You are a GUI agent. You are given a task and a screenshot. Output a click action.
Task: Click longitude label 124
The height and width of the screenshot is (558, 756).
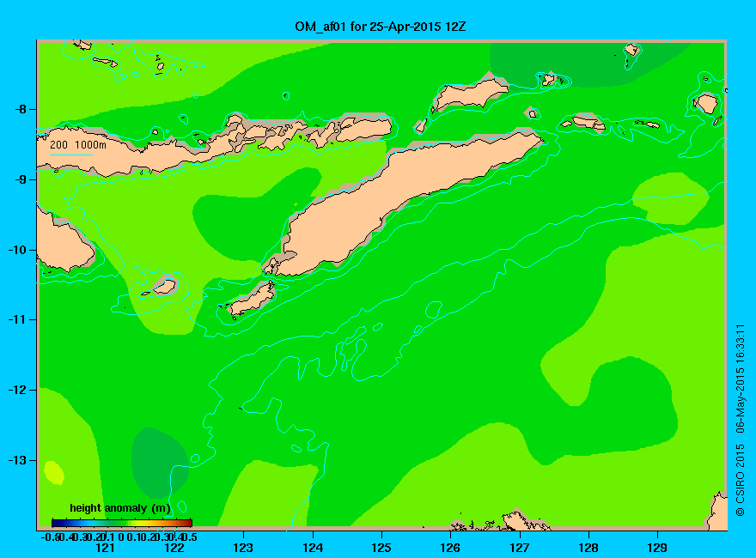tap(313, 548)
